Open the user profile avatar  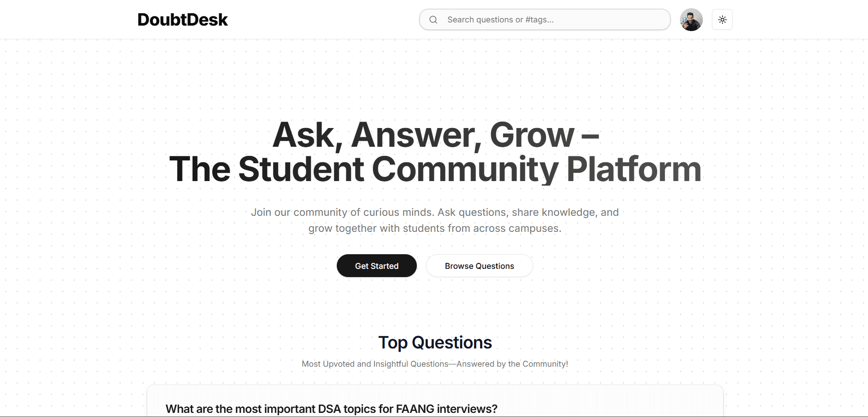pos(691,20)
